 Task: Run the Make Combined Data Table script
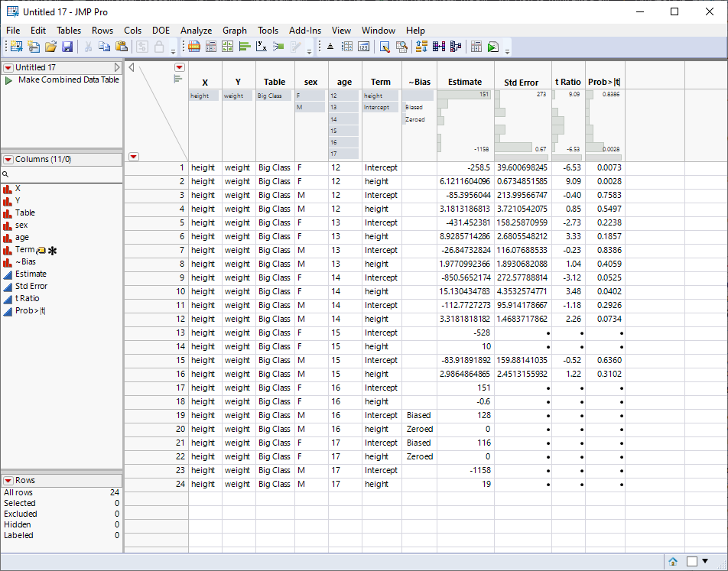pos(68,79)
